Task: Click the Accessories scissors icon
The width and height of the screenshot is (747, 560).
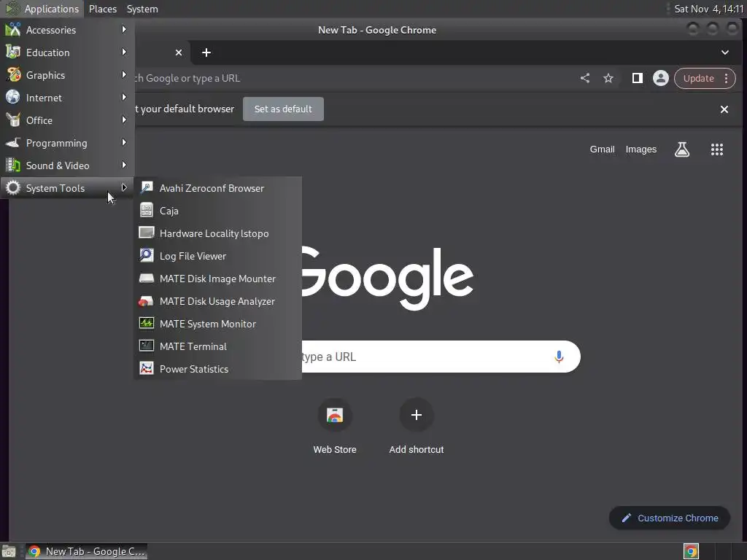Action: (x=13, y=29)
